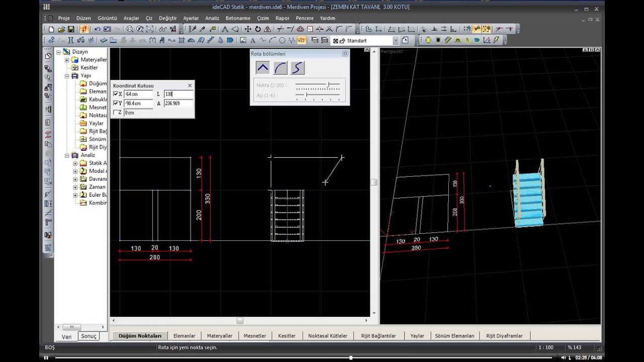
Task: Switch to the Rijit Diyaframlar tab
Action: click(x=504, y=336)
